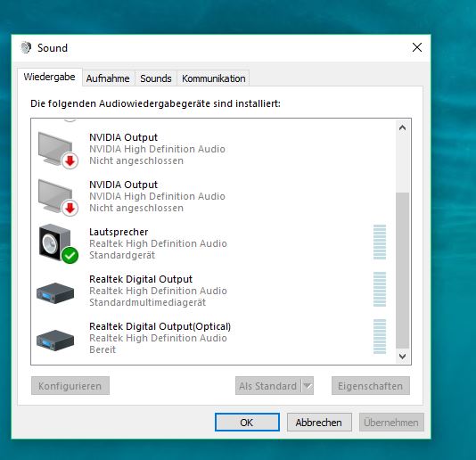Switch to the Aufnahme tab
The width and height of the screenshot is (476, 460).
pyautogui.click(x=108, y=78)
